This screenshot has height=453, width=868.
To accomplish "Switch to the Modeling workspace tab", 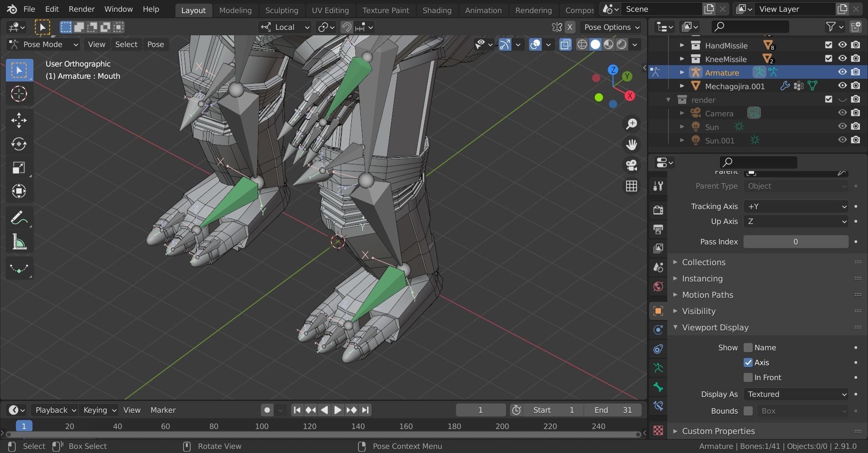I will coord(235,10).
